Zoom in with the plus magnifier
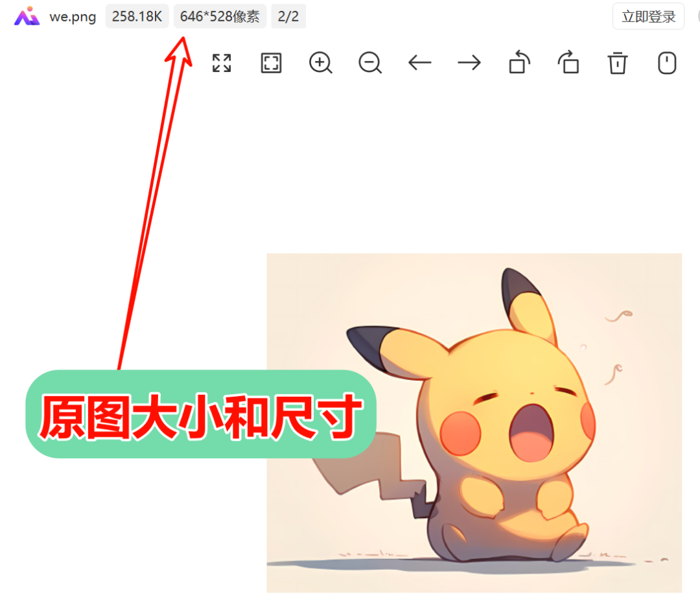Viewport: 700px width, 614px height. tap(321, 63)
